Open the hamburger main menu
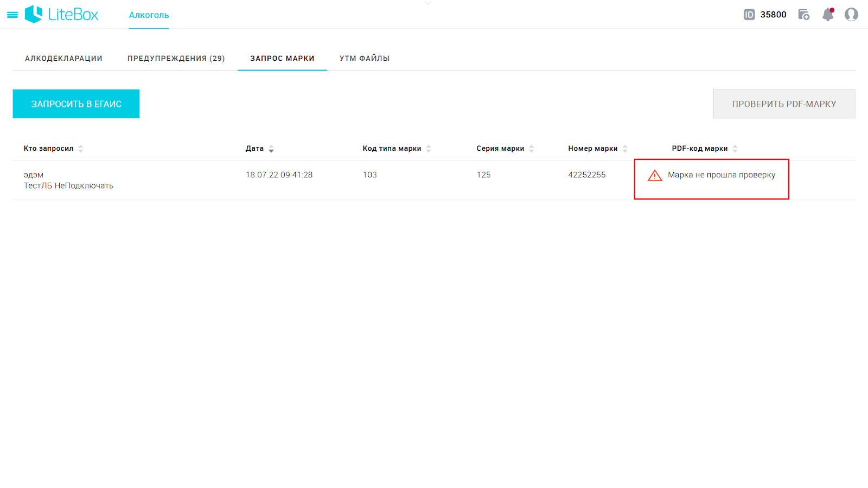This screenshot has width=868, height=488. click(12, 15)
